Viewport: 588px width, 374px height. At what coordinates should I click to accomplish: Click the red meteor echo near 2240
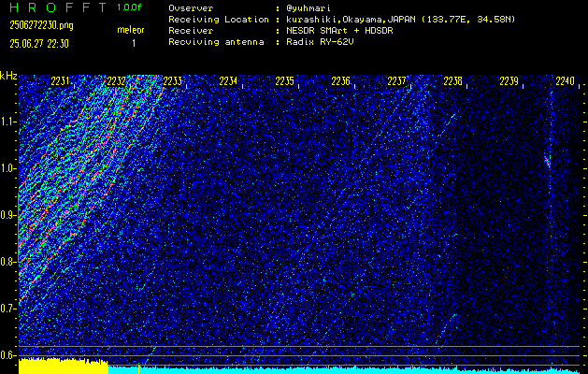pos(547,161)
